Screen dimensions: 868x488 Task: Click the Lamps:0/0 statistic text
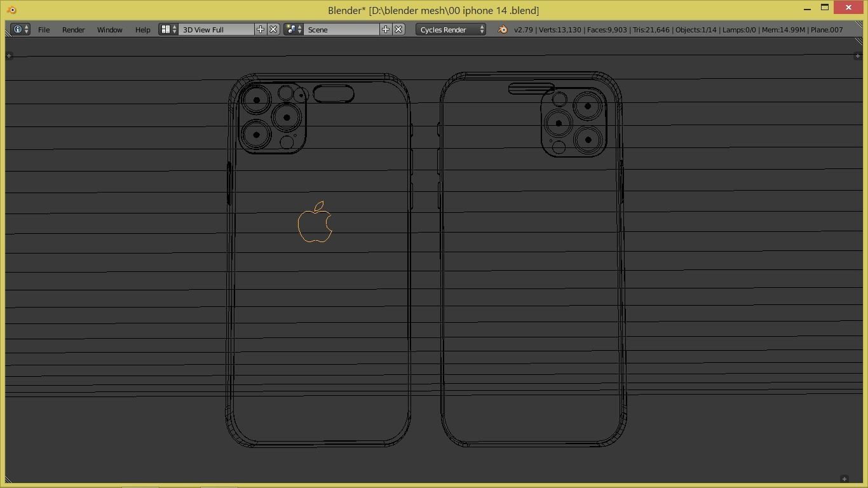coord(739,30)
